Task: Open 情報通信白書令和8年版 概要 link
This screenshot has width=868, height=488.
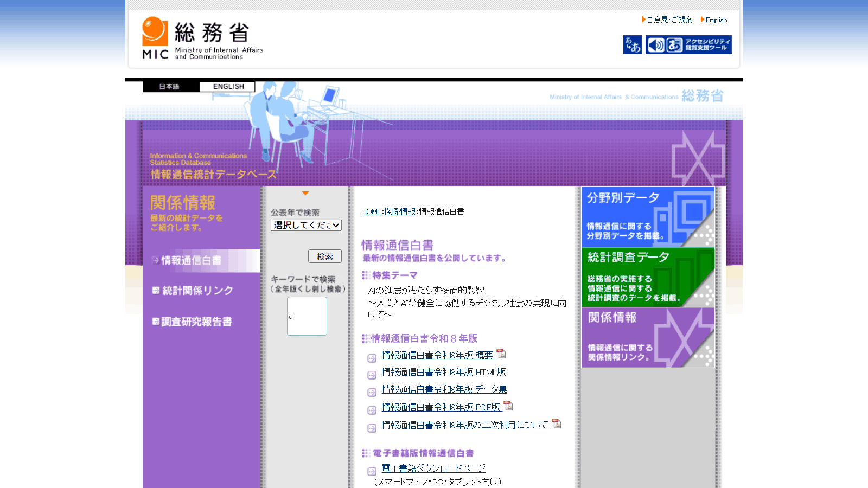Action: (437, 355)
